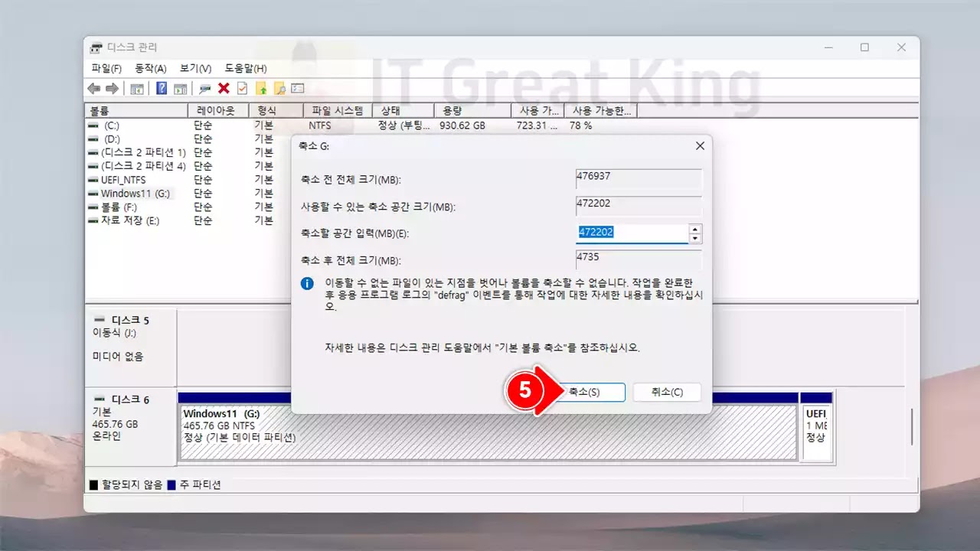Open the 파일(F) menu
980x551 pixels.
click(106, 68)
